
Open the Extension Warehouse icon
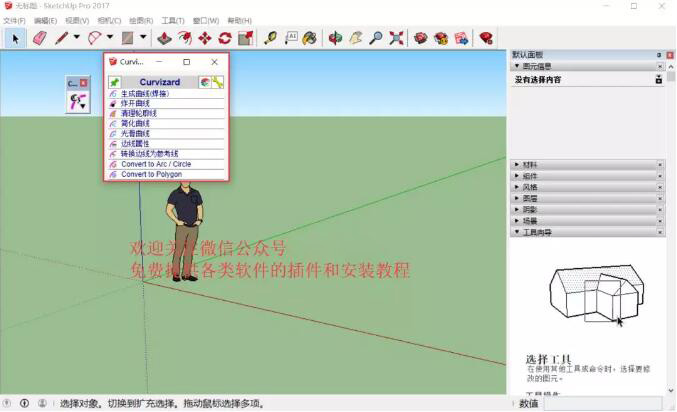(x=441, y=38)
